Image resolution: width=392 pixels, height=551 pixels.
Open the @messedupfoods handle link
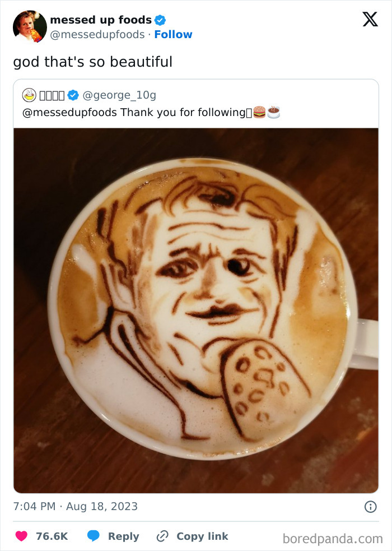pos(97,34)
